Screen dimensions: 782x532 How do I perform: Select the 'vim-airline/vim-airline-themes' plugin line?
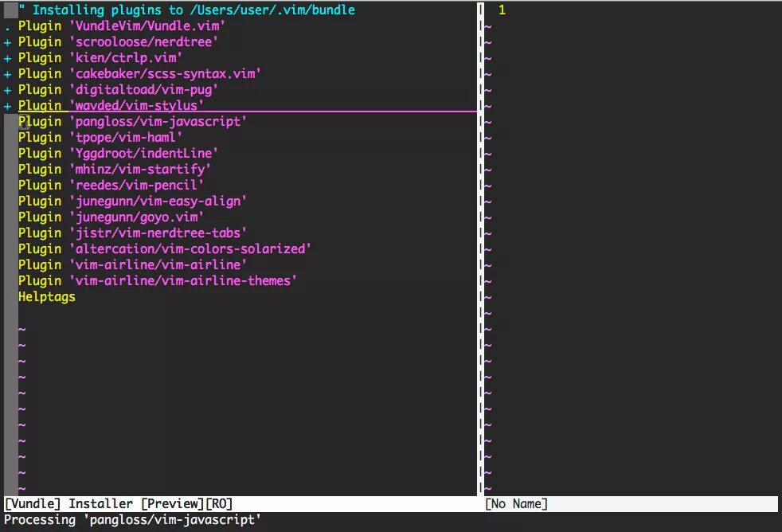click(x=158, y=281)
